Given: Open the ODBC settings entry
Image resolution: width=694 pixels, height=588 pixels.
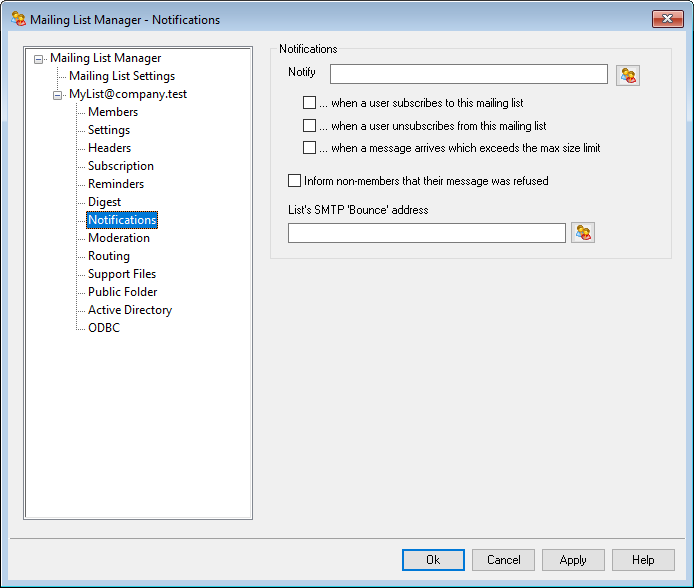Looking at the screenshot, I should 103,328.
